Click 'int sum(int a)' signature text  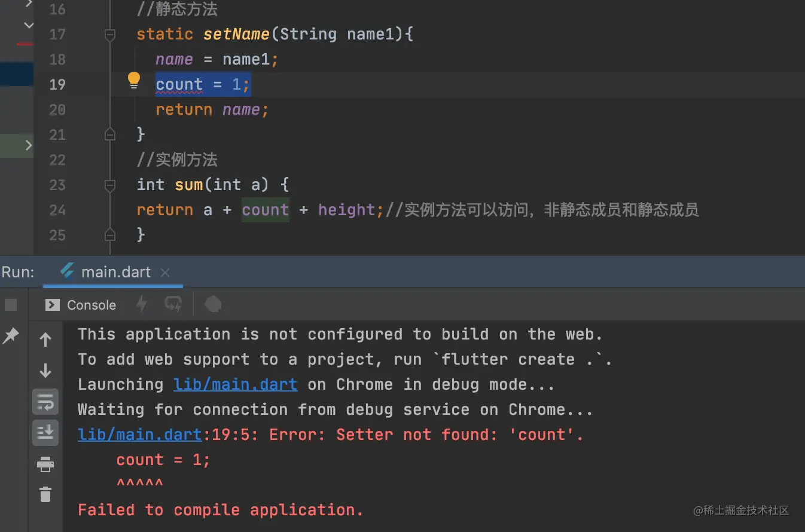click(x=203, y=185)
